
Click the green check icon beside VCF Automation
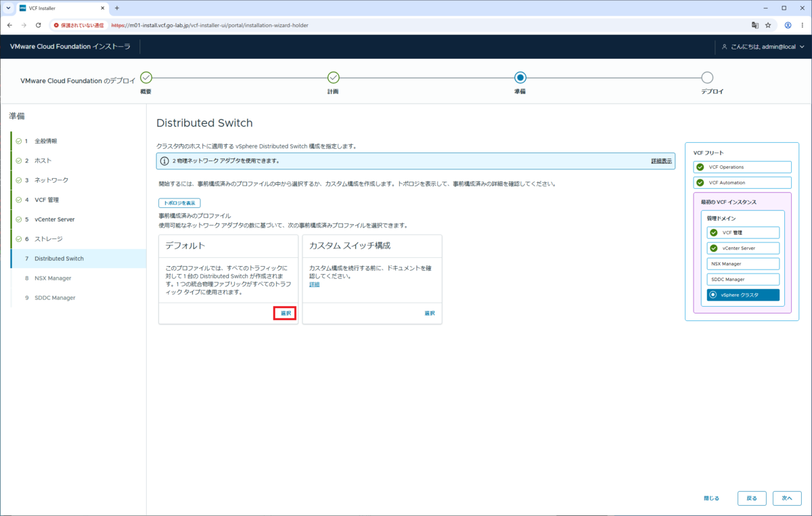(700, 183)
